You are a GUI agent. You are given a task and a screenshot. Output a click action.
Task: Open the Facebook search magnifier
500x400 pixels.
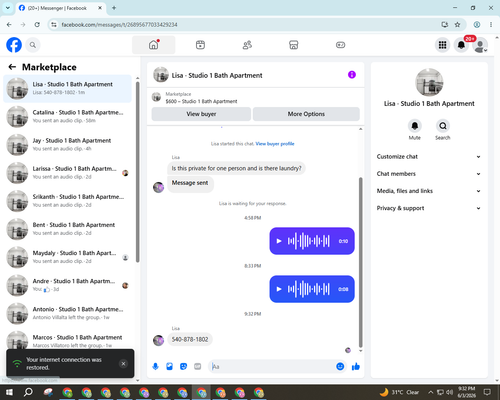33,45
